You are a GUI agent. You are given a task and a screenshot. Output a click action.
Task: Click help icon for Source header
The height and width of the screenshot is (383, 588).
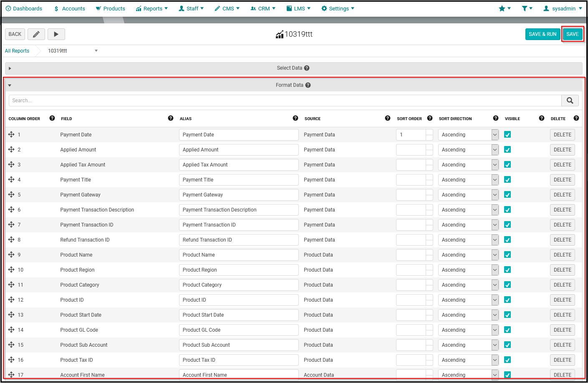(x=388, y=118)
